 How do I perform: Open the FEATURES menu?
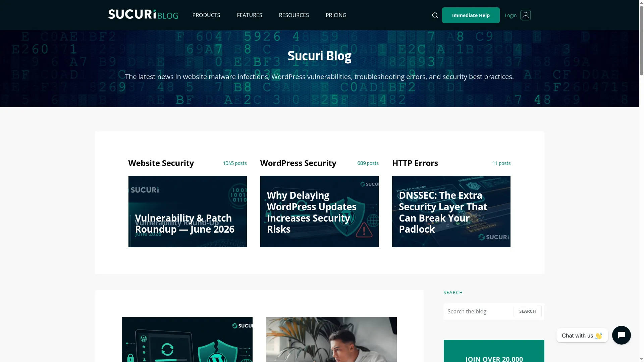click(250, 15)
